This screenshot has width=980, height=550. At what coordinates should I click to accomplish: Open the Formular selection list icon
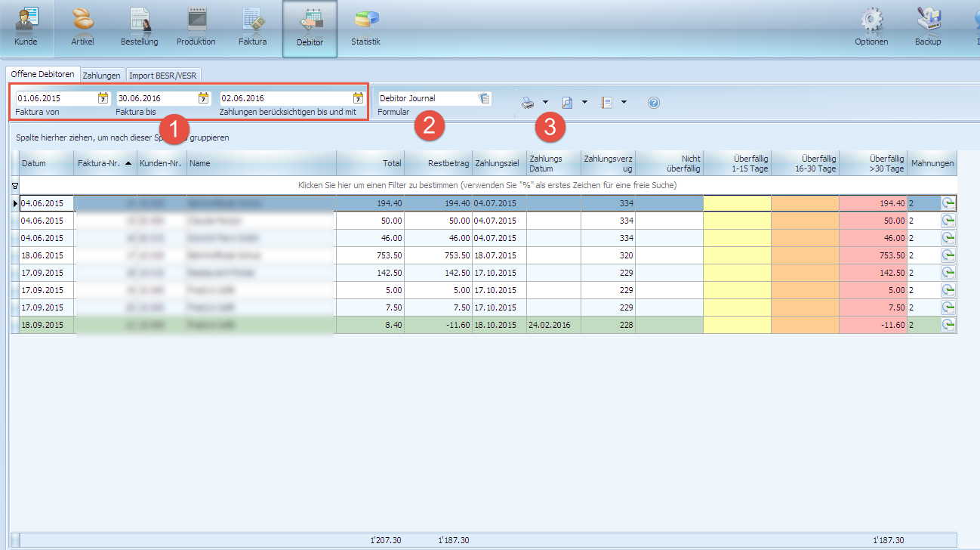pos(484,98)
